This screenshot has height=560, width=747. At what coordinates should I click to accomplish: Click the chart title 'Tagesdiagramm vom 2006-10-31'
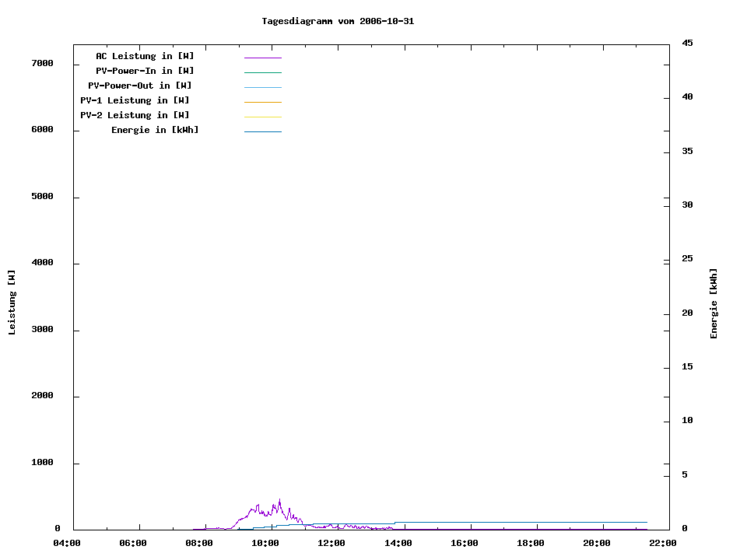[338, 21]
